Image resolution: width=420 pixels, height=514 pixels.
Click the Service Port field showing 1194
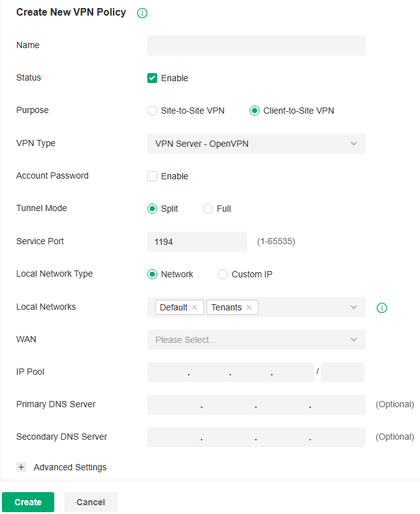197,241
